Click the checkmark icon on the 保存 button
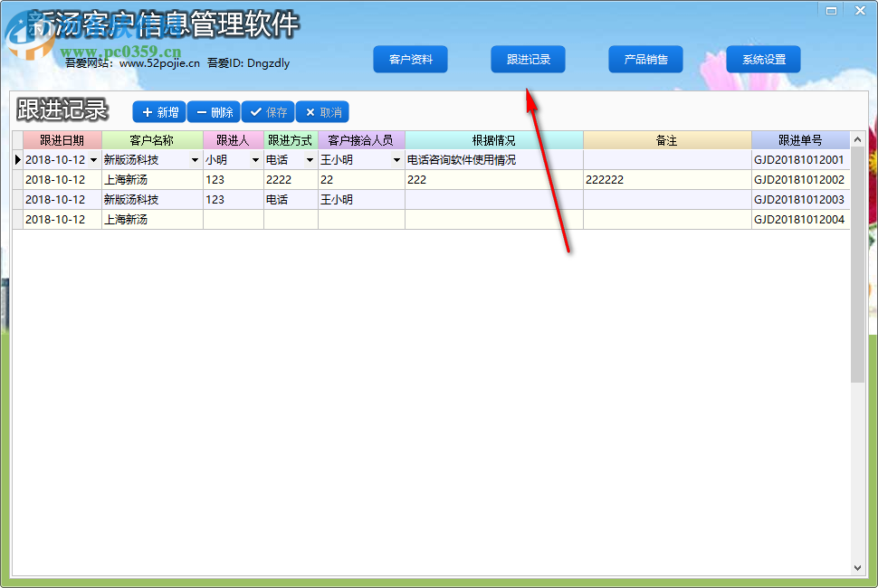The height and width of the screenshot is (588, 878). point(256,111)
